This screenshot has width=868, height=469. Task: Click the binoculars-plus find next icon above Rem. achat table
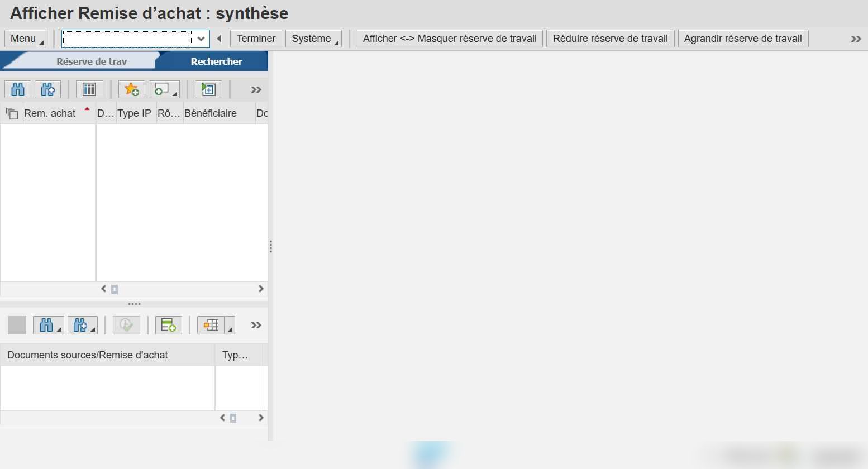click(48, 89)
